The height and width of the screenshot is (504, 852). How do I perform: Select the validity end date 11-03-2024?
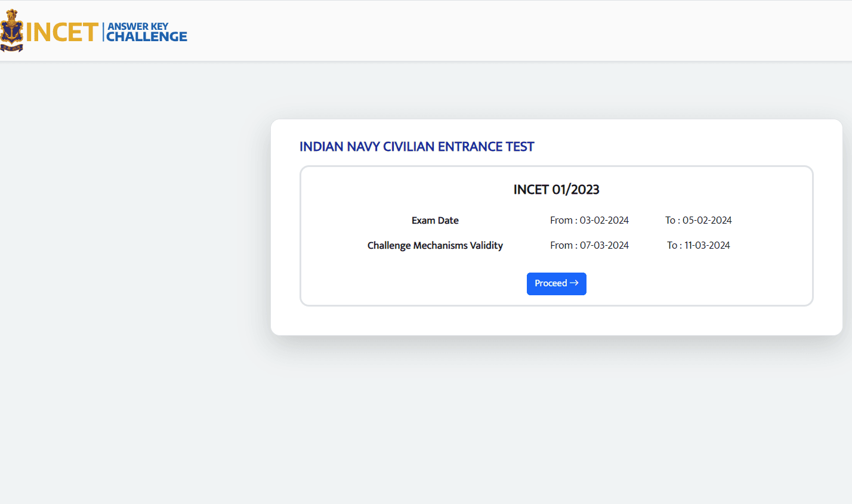[706, 246]
